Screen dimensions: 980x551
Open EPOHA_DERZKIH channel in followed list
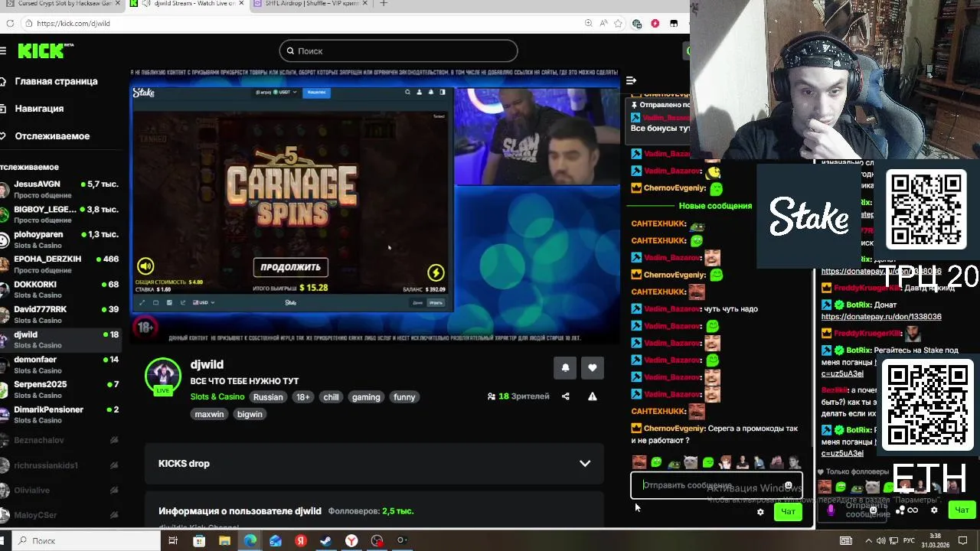(60, 264)
